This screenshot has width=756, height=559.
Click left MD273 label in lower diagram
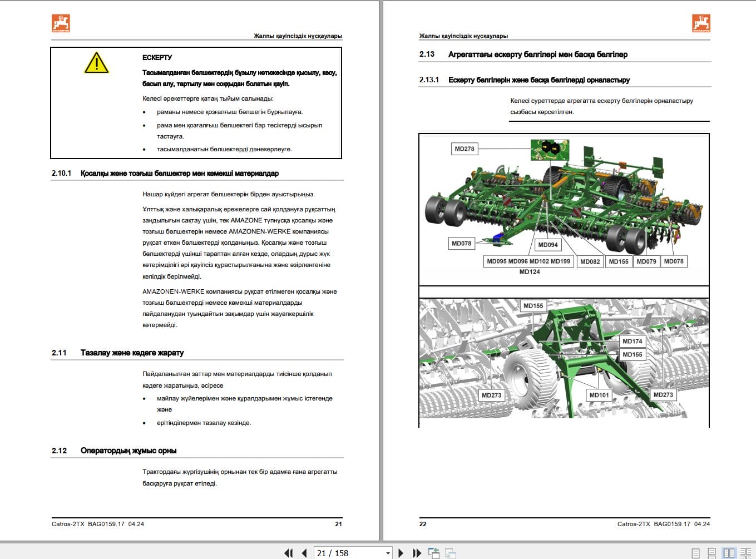coord(492,395)
